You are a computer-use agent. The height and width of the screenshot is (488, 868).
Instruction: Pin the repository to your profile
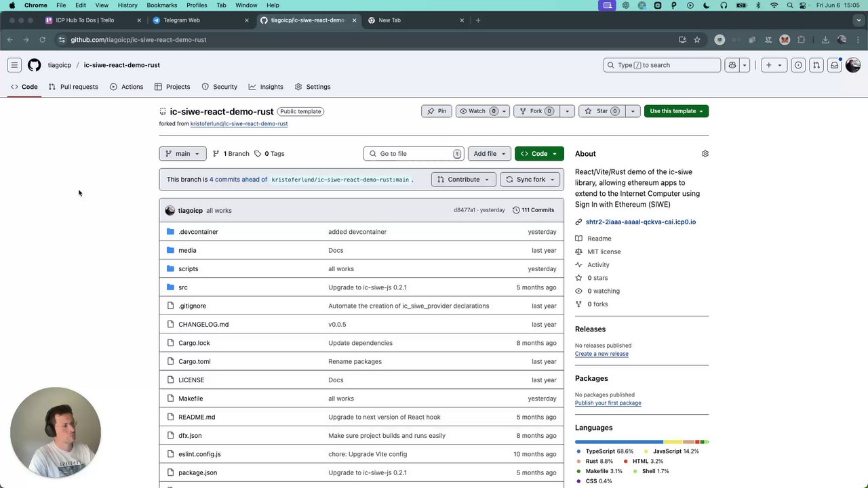click(x=437, y=111)
